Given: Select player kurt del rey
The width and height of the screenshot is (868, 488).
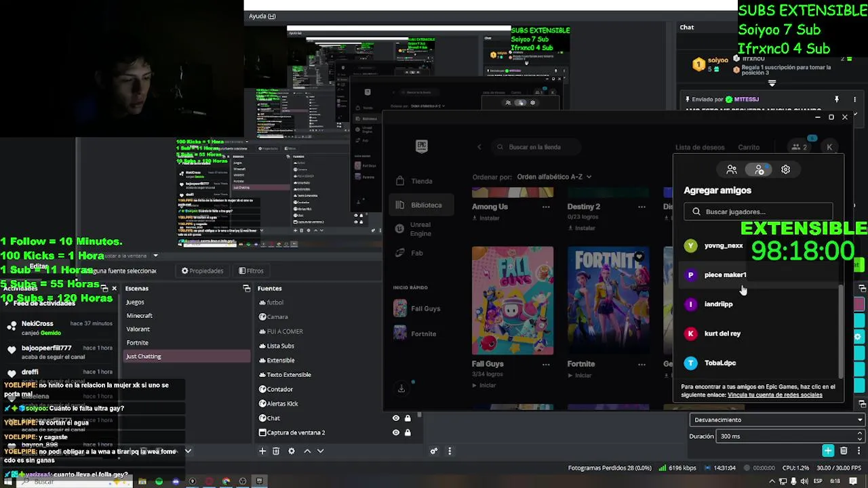Looking at the screenshot, I should pos(759,333).
